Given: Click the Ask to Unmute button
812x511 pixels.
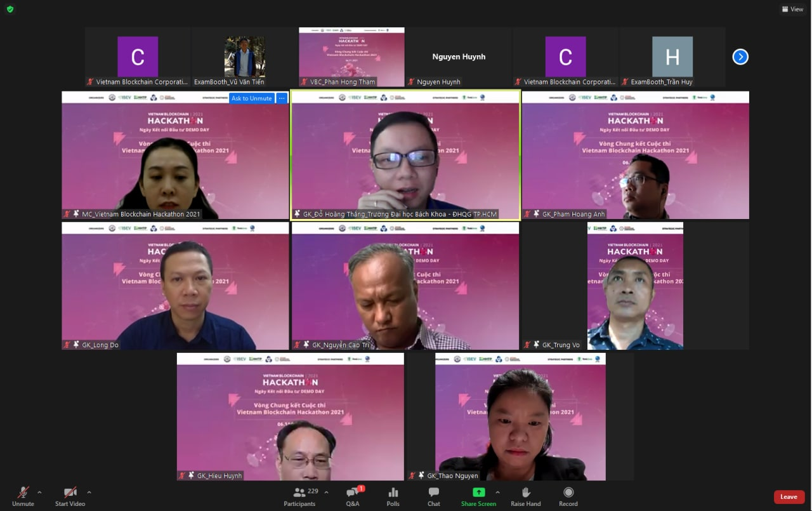Looking at the screenshot, I should click(252, 98).
